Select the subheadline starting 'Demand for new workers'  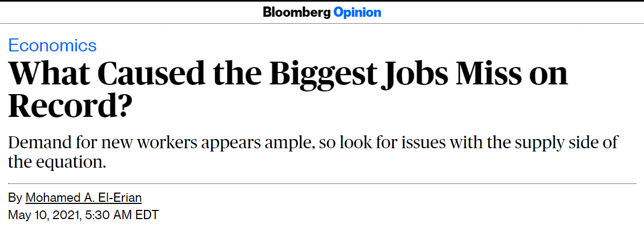313,153
